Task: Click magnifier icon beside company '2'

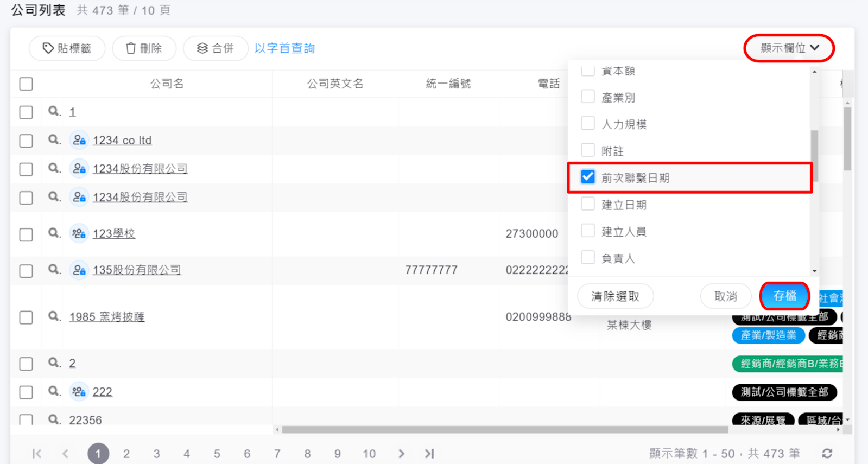Action: 54,363
